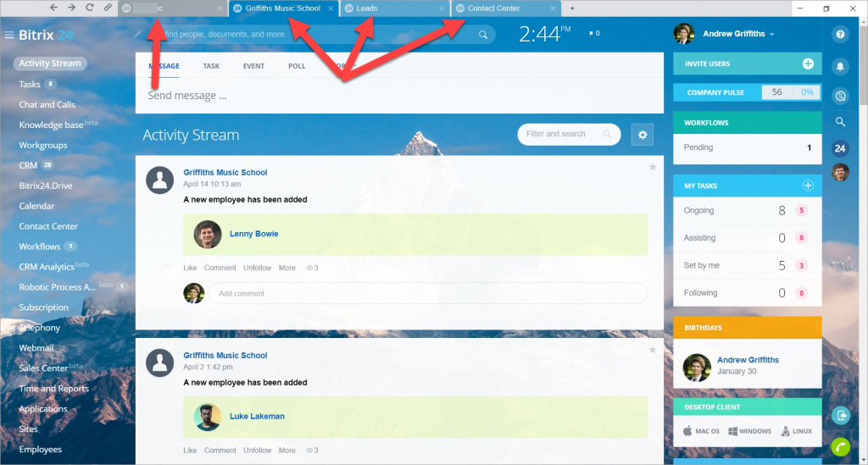Open Activity Stream settings gear
Viewport: 868px width, 465px height.
tap(643, 135)
